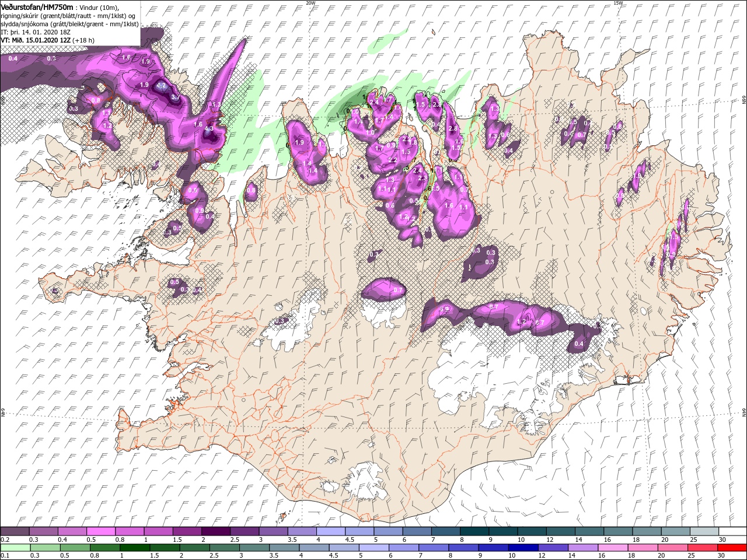Pick the dark teal 8 snow legend swatch
Image resolution: width=747 pixels, height=560 pixels.
474,531
